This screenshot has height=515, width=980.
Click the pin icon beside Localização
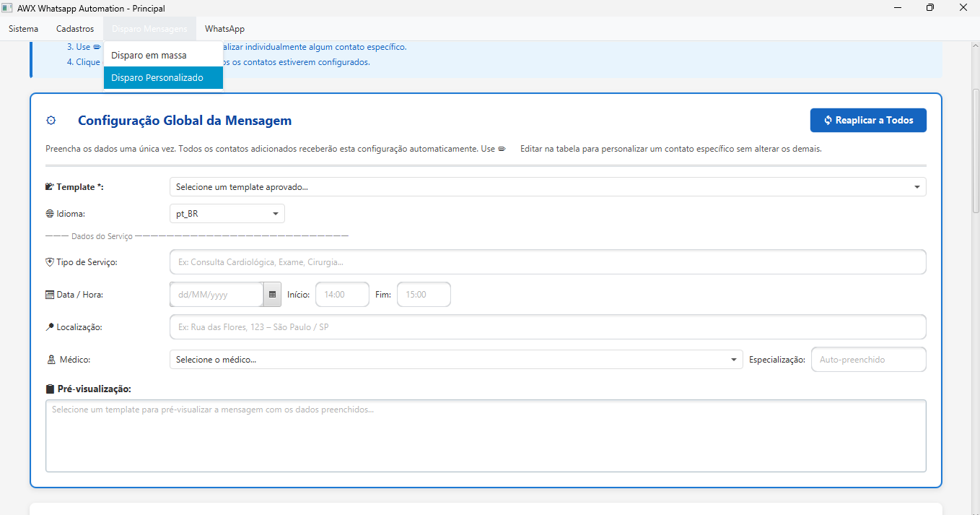click(x=49, y=326)
